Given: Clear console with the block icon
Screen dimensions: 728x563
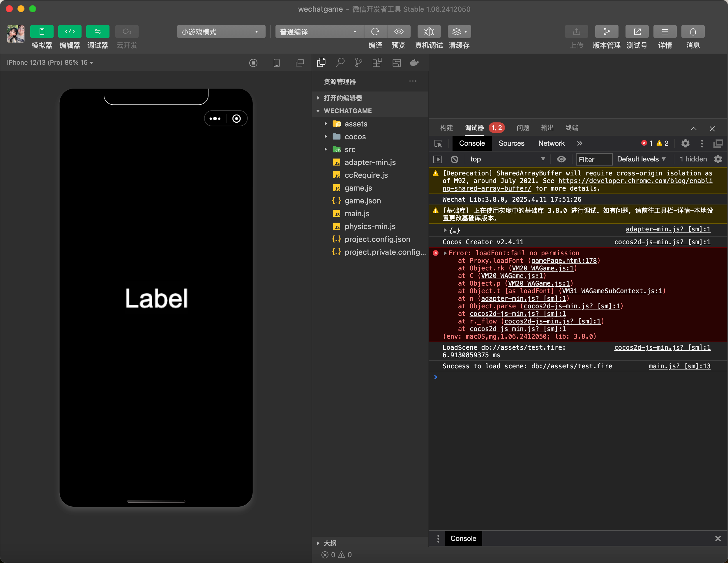Looking at the screenshot, I should tap(454, 159).
